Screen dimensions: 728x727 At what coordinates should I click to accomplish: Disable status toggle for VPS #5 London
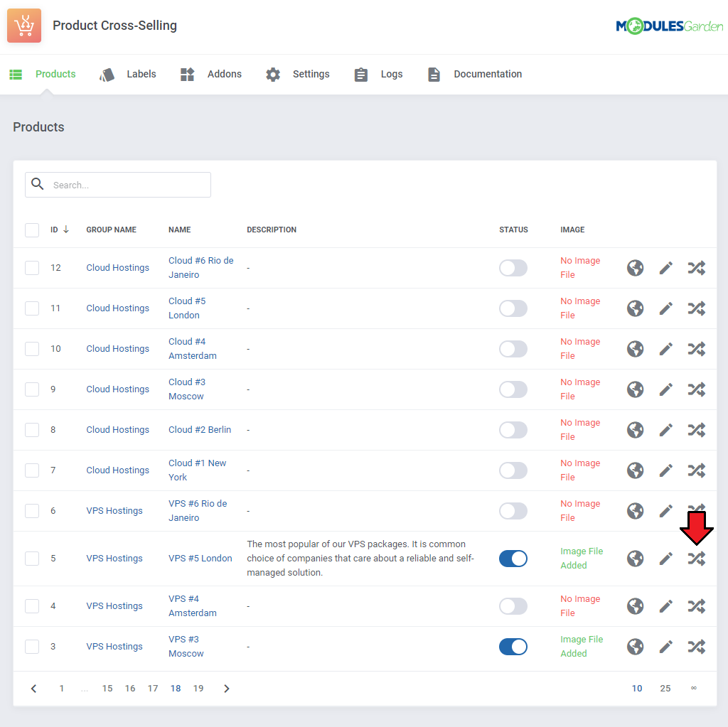(x=513, y=559)
